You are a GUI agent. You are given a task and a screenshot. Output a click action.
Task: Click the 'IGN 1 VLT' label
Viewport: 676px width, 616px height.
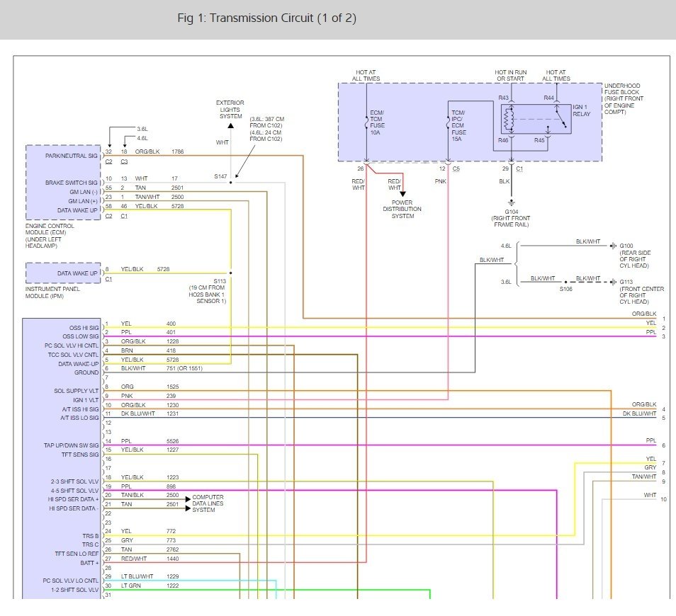pos(86,400)
